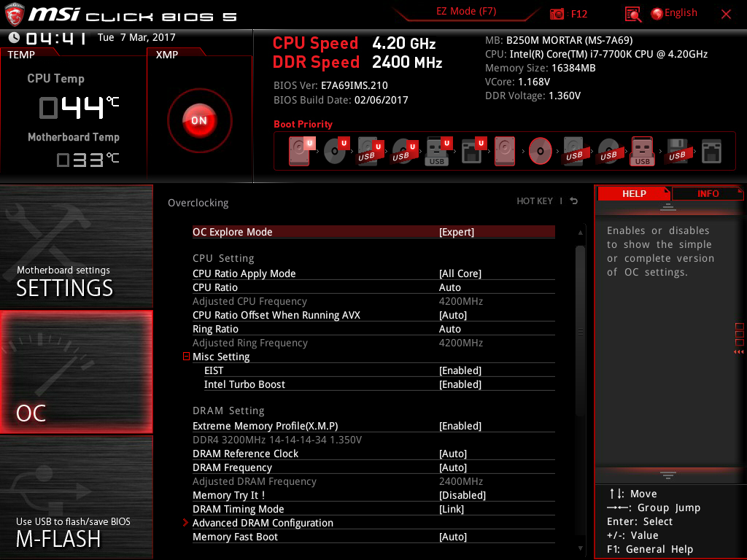Select the first UEFI hard disk boot device

click(x=300, y=151)
